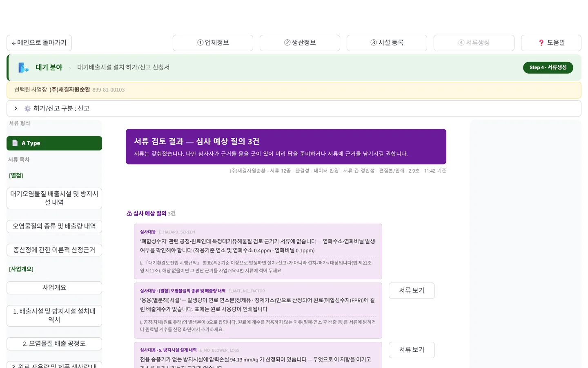
Task: Select the A Type document format
Action: (54, 143)
